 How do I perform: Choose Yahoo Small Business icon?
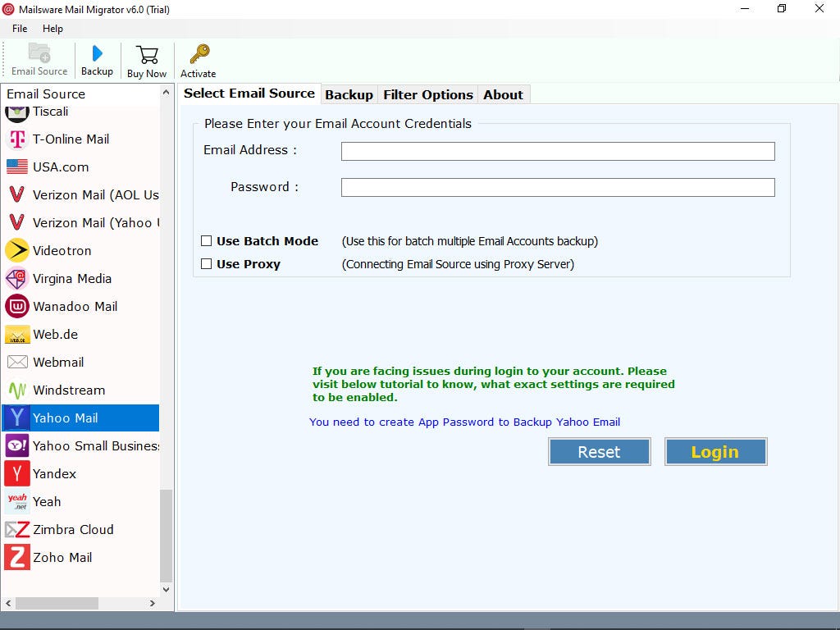[17, 445]
